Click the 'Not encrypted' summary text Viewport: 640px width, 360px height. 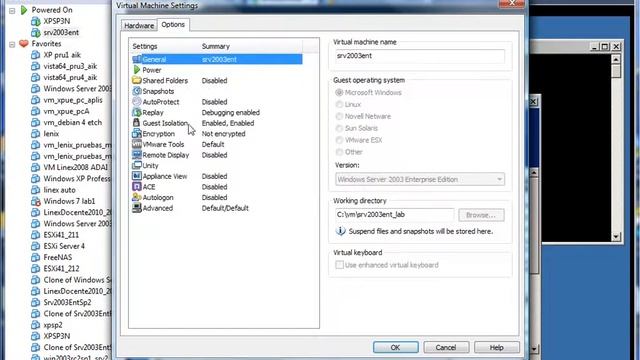click(x=223, y=133)
